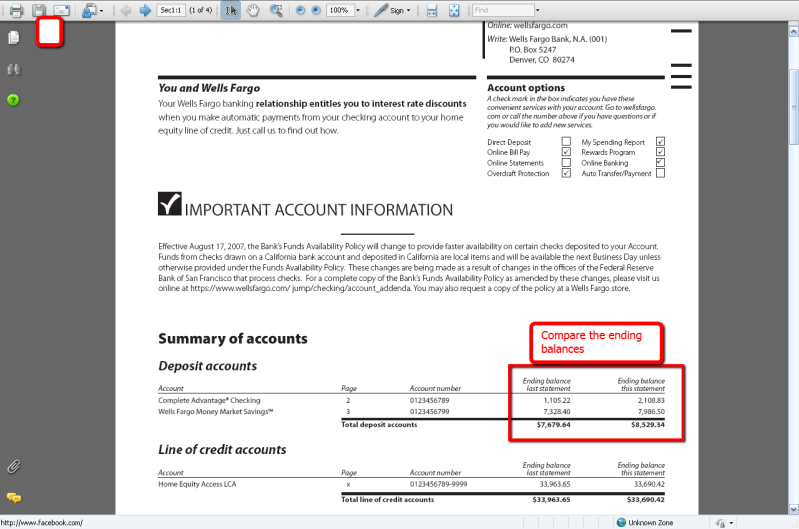The width and height of the screenshot is (799, 529).
Task: Open the Sign dropdown arrow
Action: click(409, 10)
